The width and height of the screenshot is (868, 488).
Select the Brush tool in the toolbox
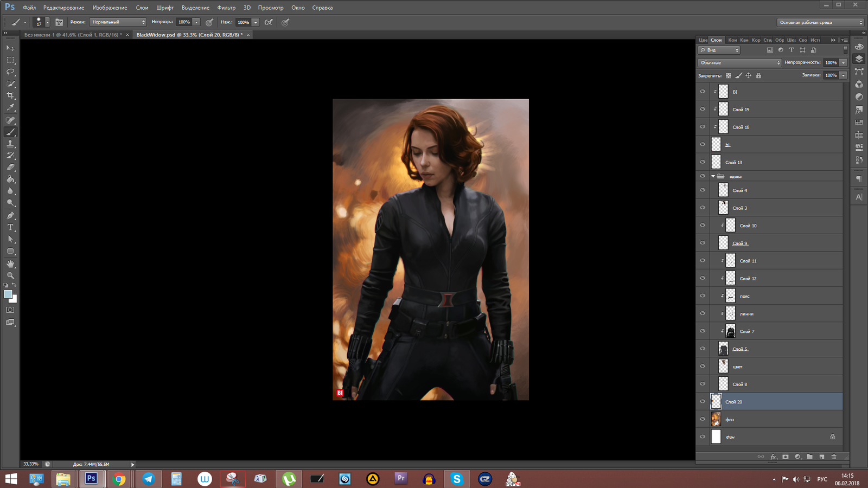point(10,132)
